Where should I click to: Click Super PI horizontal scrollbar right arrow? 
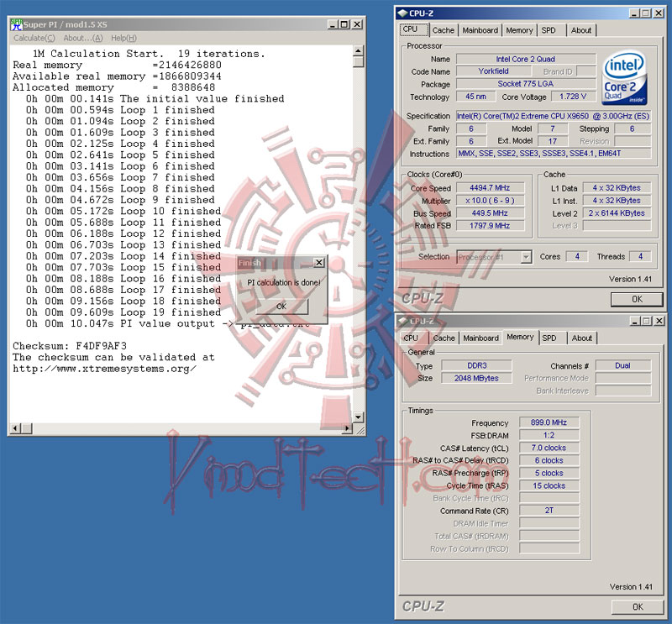[x=348, y=427]
